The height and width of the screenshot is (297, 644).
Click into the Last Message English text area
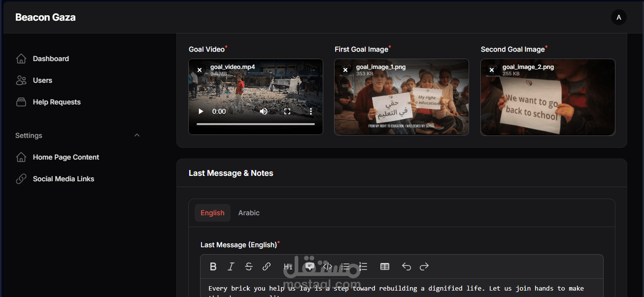point(402,288)
